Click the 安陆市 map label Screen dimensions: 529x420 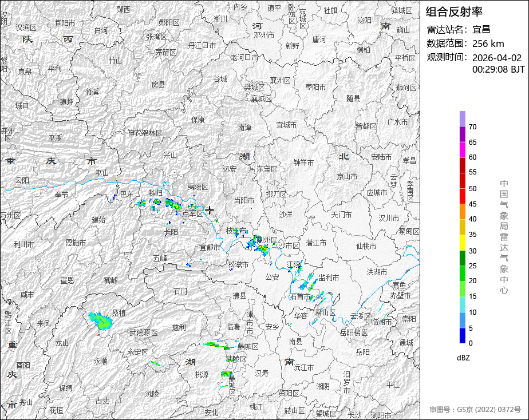click(x=381, y=157)
